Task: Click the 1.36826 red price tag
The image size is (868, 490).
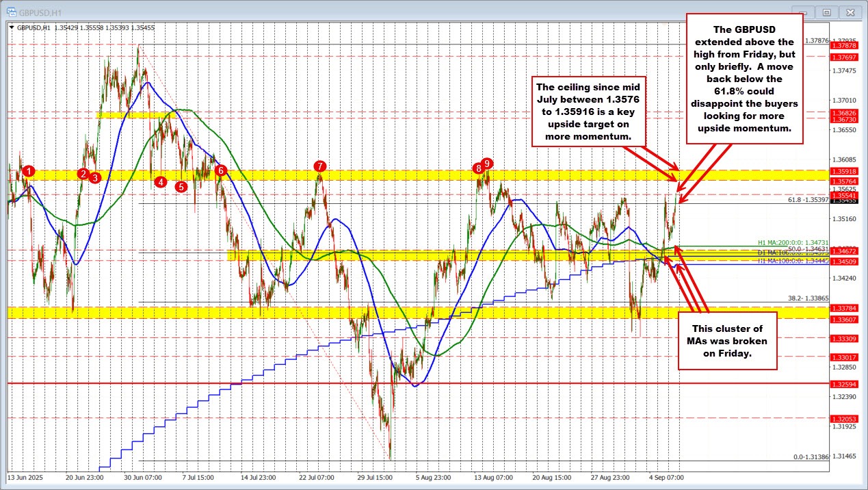Action: click(x=843, y=112)
